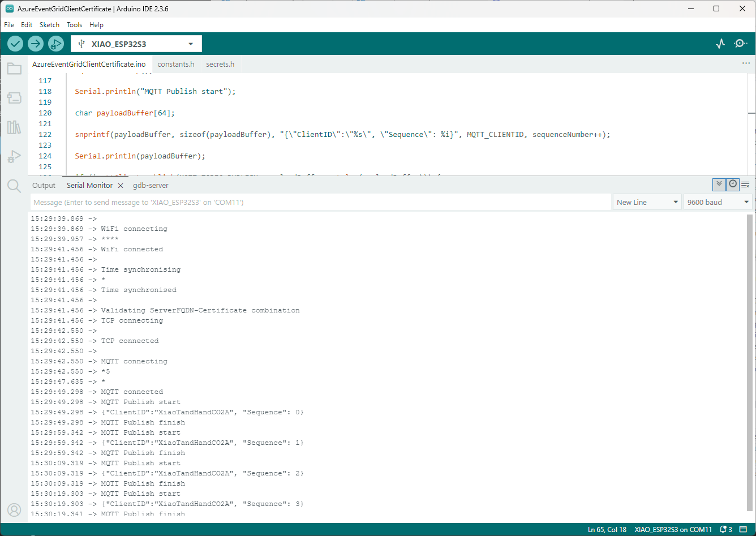Click the serial message input field
The height and width of the screenshot is (536, 756).
pyautogui.click(x=320, y=202)
